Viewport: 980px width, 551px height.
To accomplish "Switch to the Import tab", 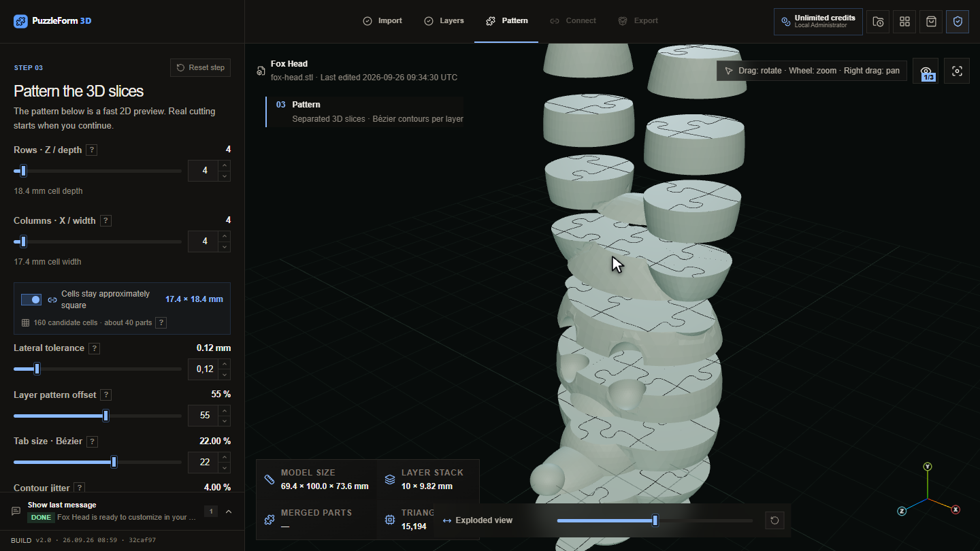I will pyautogui.click(x=382, y=21).
